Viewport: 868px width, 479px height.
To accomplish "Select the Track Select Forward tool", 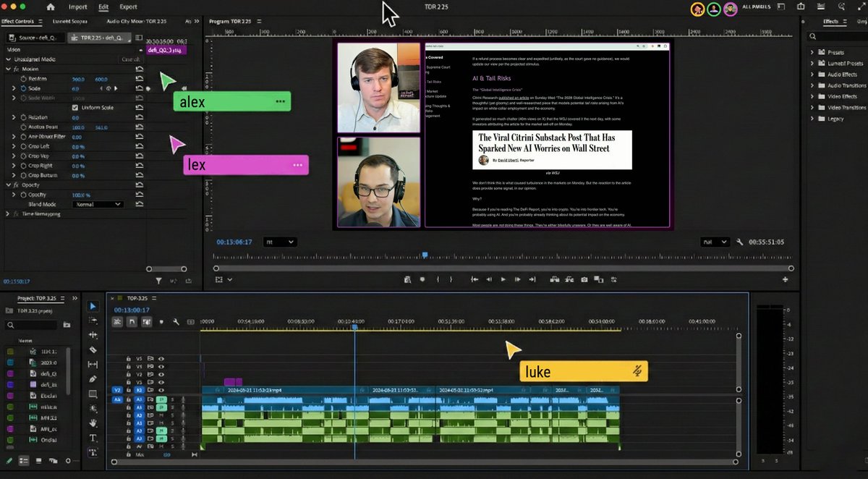I will click(x=93, y=321).
